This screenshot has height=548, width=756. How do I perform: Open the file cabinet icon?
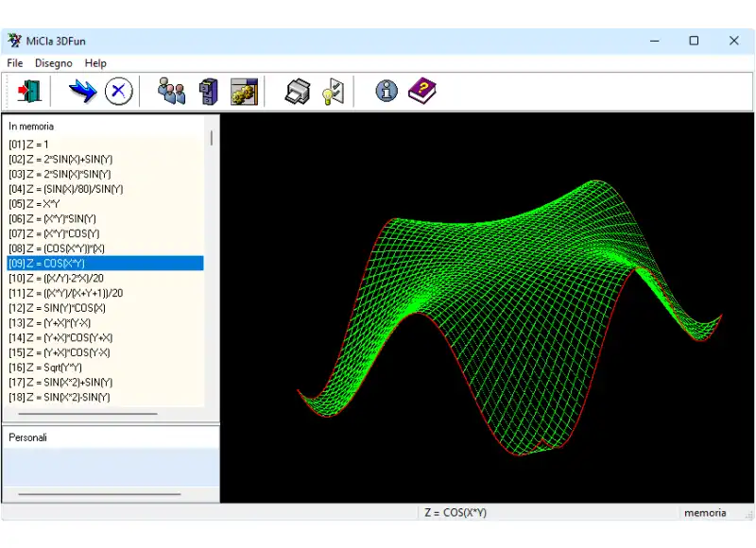click(x=209, y=91)
